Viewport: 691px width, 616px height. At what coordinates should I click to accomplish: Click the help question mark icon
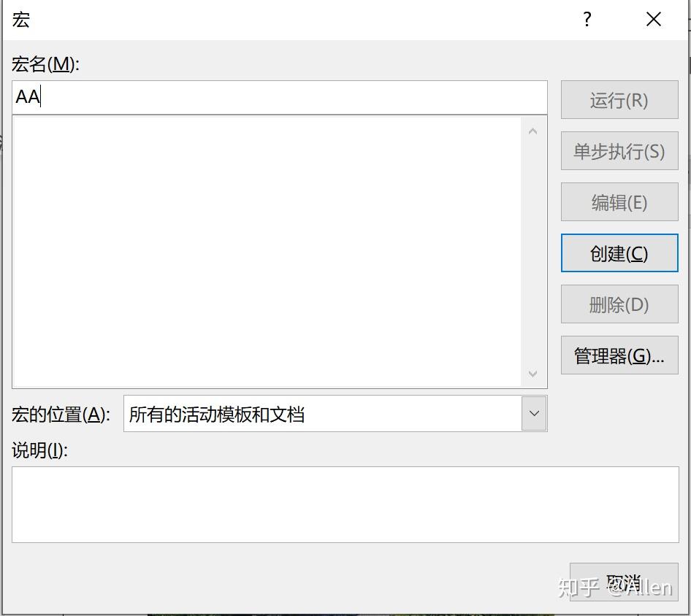pyautogui.click(x=587, y=20)
